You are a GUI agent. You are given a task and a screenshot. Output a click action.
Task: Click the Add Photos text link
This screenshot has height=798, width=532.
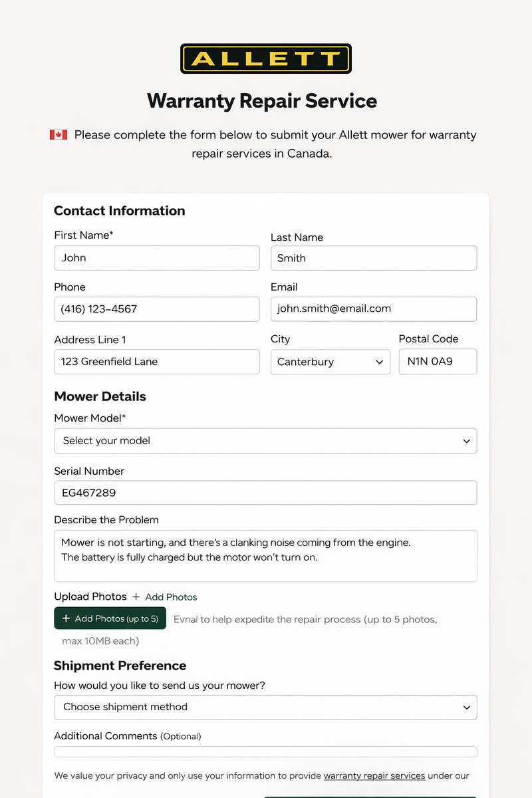171,597
